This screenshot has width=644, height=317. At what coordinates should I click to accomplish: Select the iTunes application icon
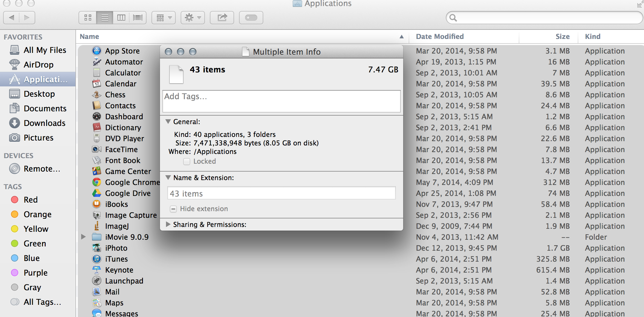click(97, 259)
